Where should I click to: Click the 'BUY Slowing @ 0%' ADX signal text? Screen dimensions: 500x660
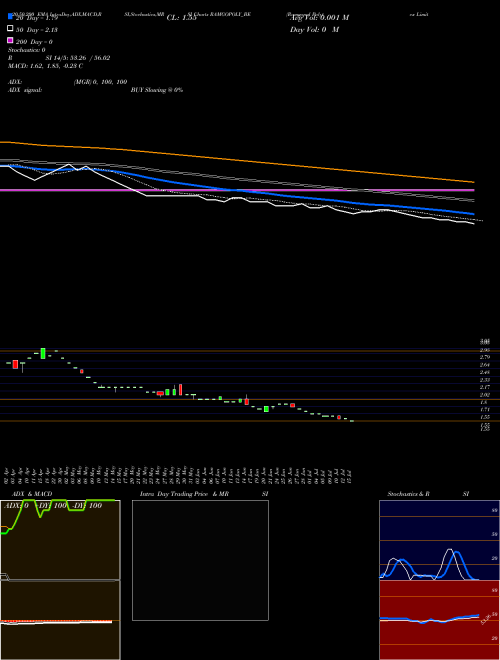tap(157, 90)
